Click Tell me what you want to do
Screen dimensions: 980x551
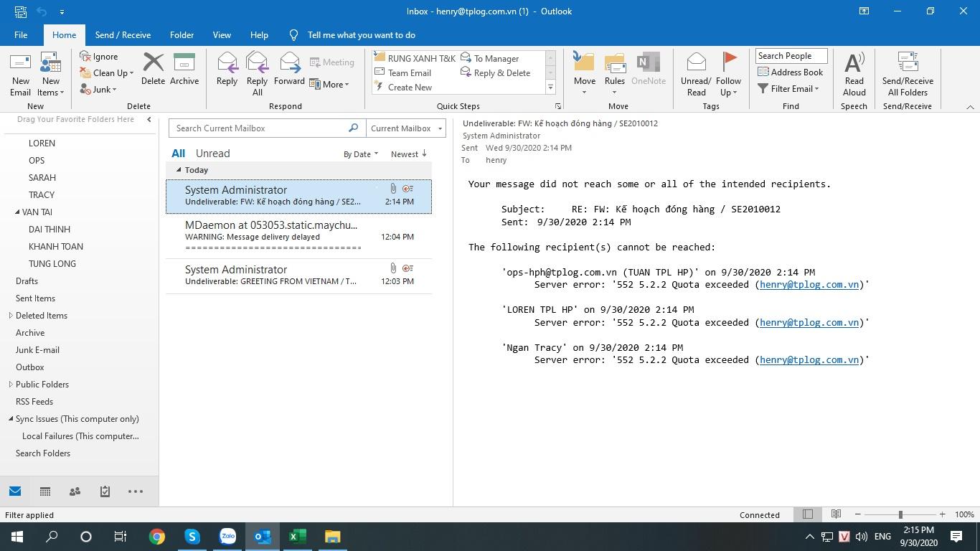point(352,34)
